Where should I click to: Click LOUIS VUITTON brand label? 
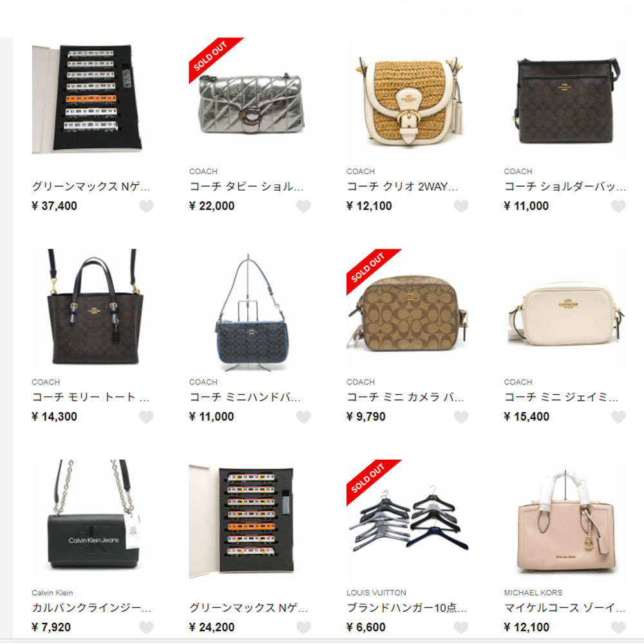pos(376,592)
